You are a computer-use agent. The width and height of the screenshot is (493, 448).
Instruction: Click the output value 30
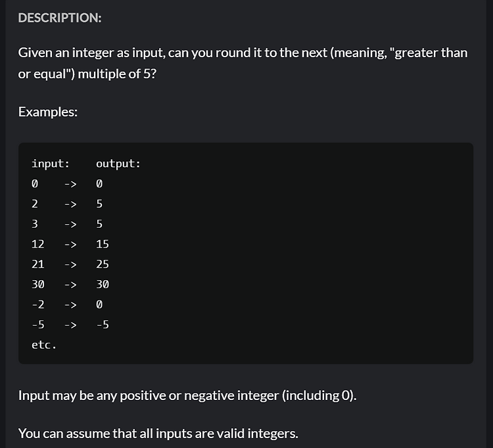click(x=103, y=284)
